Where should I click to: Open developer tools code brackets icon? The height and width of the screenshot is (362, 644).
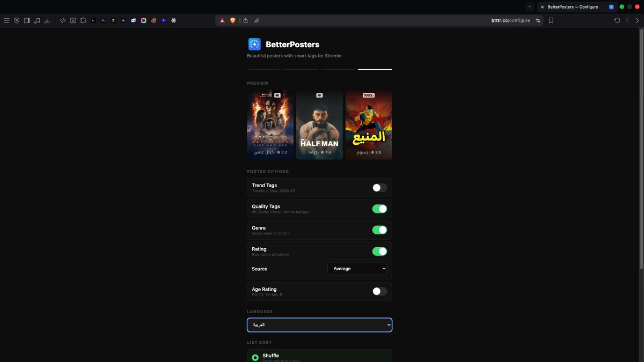pos(63,20)
